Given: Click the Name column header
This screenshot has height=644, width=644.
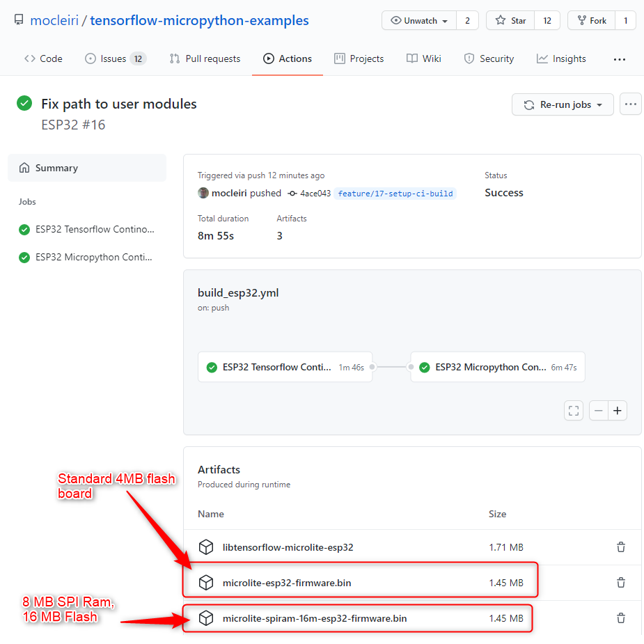Looking at the screenshot, I should point(211,515).
